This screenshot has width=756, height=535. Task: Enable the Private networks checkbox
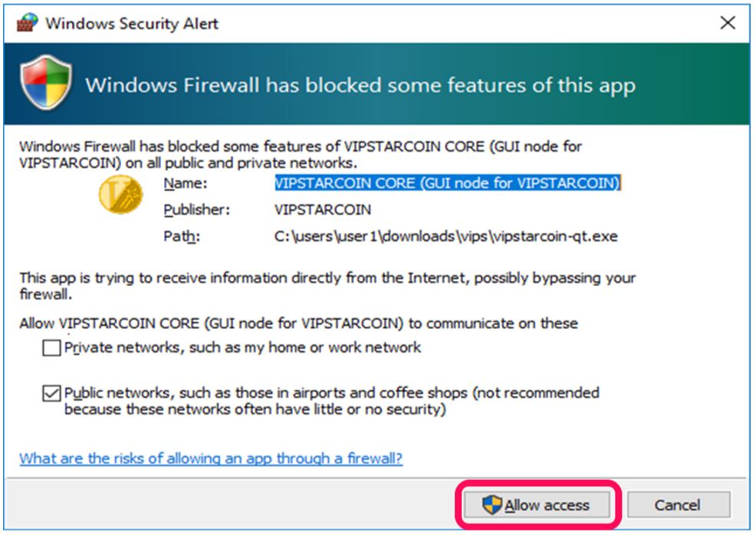tap(51, 349)
